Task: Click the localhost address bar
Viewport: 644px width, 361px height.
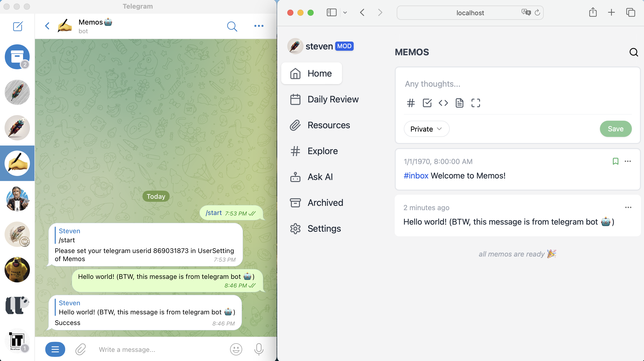Action: pos(470,13)
